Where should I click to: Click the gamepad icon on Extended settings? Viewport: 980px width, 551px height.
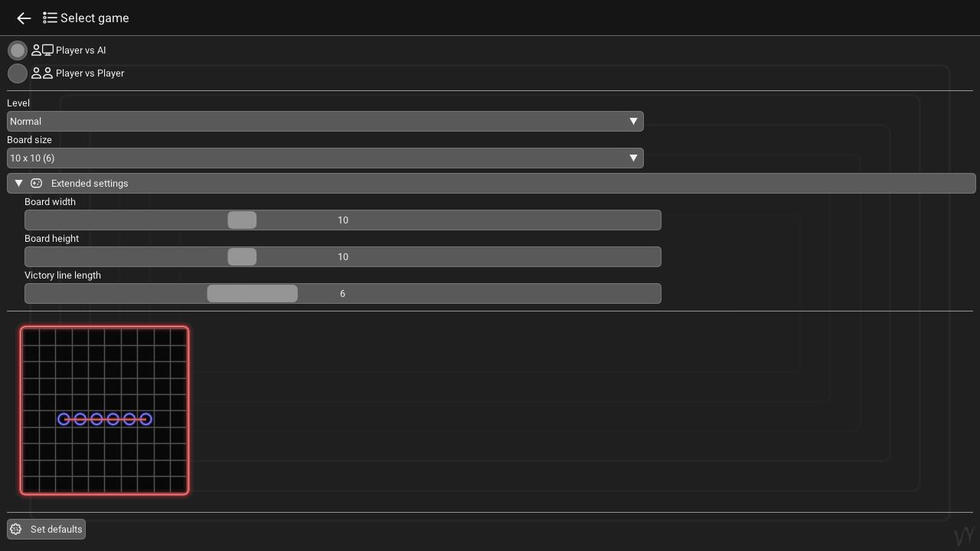pyautogui.click(x=36, y=183)
